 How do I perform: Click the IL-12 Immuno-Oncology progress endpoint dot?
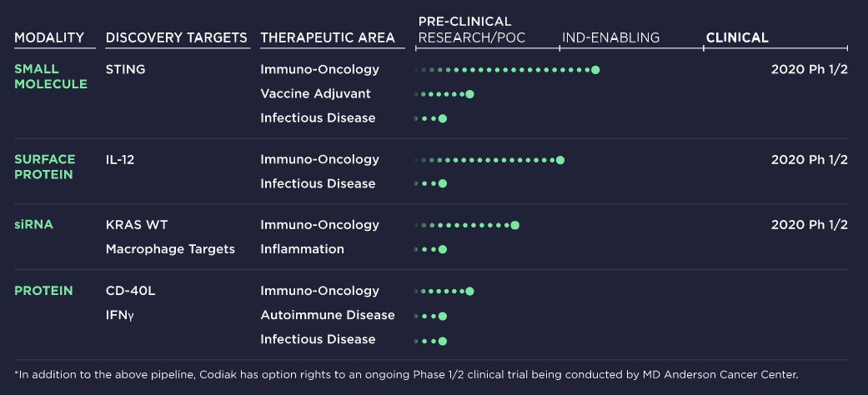coord(560,161)
